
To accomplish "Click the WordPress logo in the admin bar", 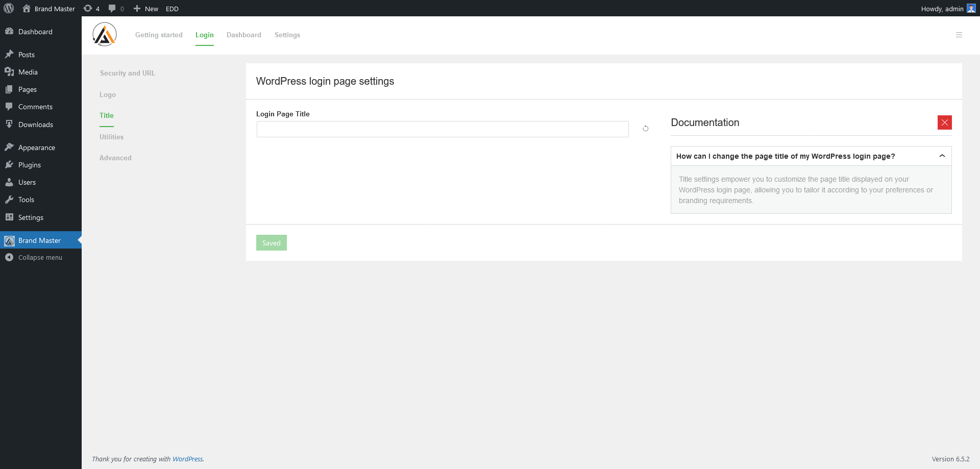I will [x=9, y=8].
